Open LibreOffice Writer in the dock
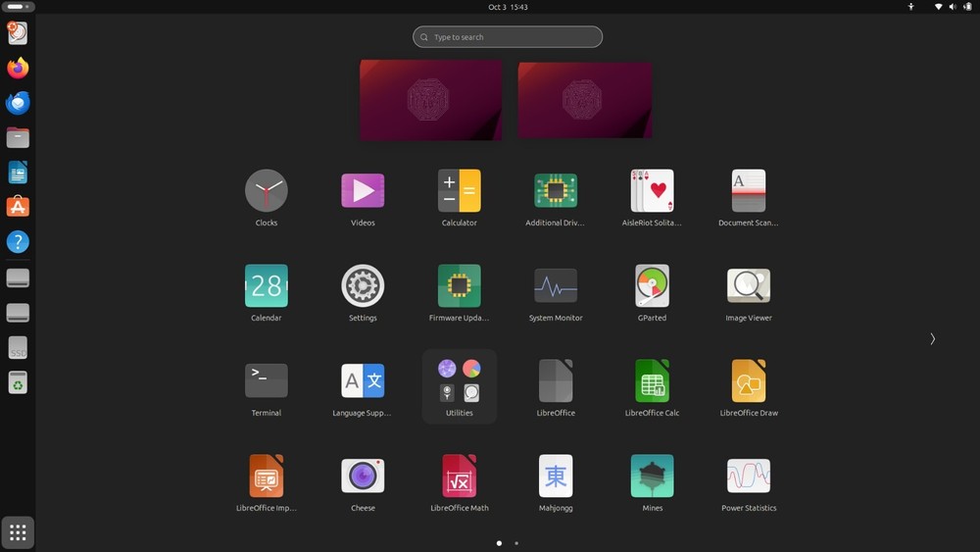This screenshot has height=552, width=980. (18, 173)
